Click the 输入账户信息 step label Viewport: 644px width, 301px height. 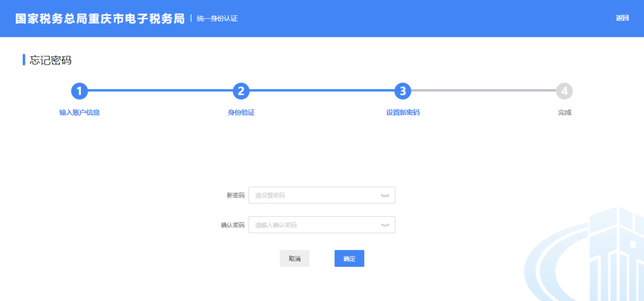tap(80, 113)
